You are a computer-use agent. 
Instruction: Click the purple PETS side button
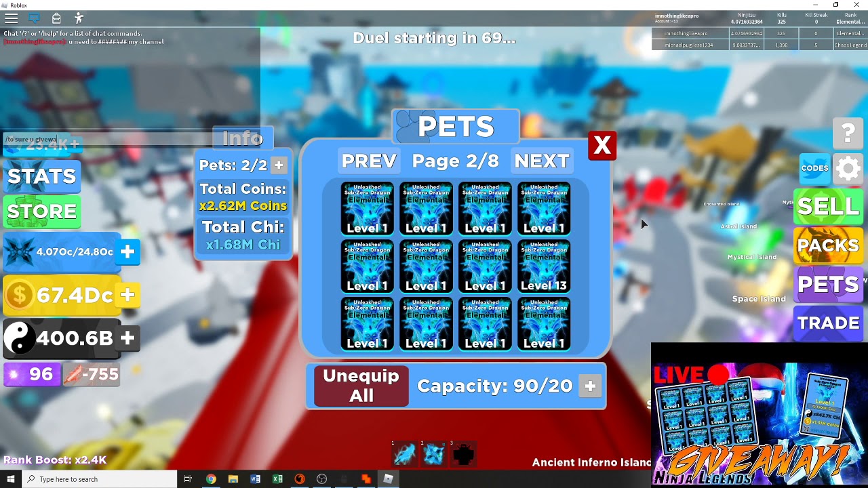pos(829,284)
